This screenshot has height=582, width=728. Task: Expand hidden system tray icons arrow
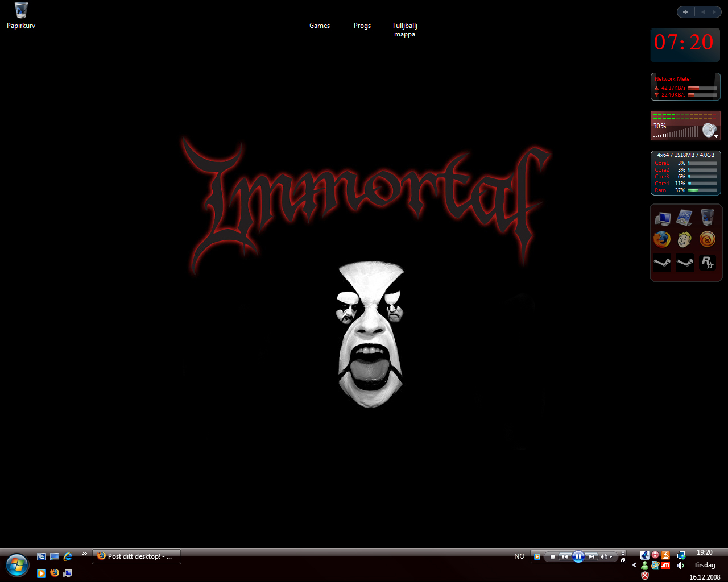click(634, 565)
